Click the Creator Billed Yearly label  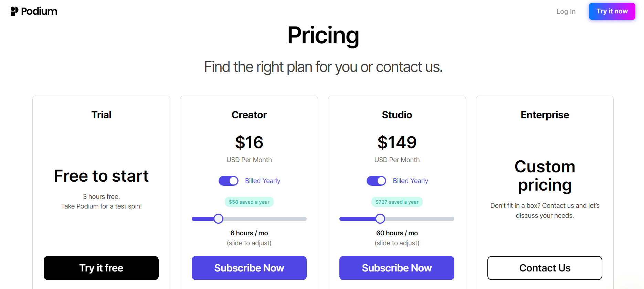coord(263,181)
